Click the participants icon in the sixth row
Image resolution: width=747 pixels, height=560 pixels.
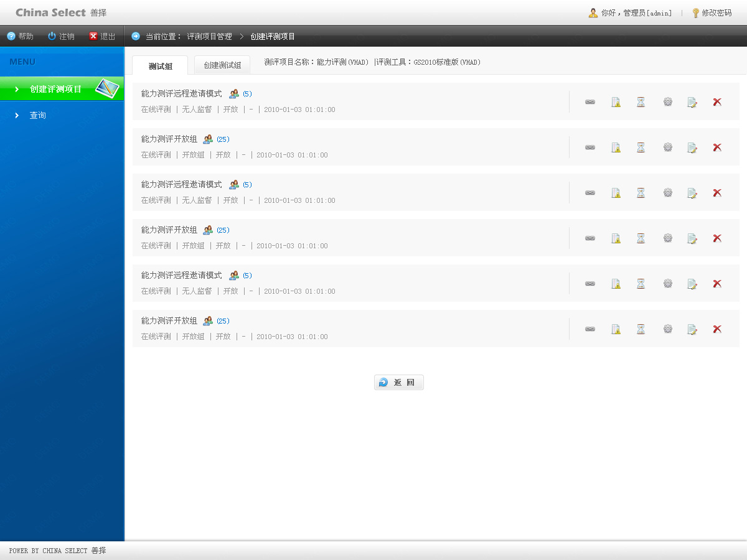tap(208, 321)
